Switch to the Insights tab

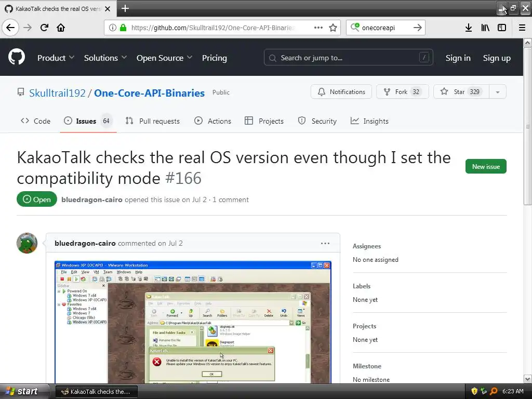pos(369,121)
